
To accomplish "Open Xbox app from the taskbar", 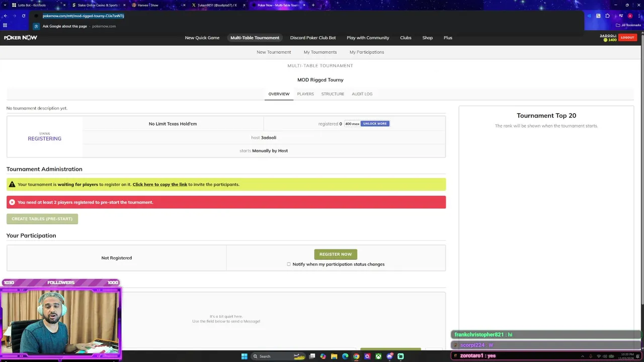I will click(378, 356).
